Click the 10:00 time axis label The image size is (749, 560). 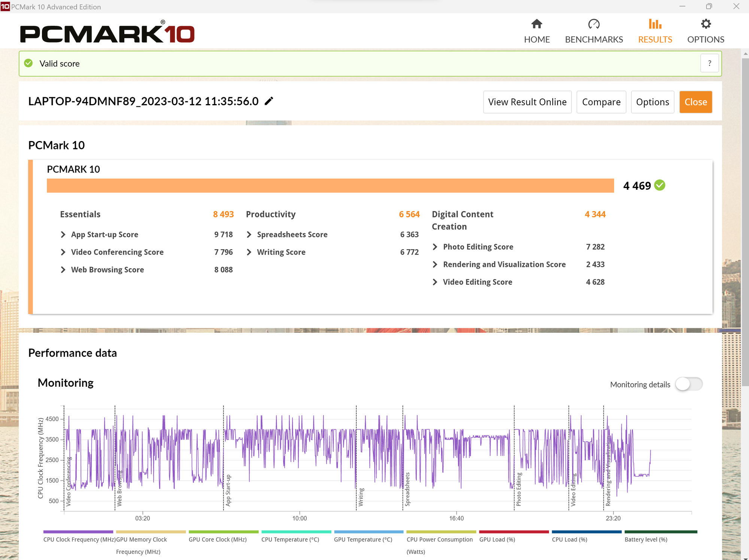[x=300, y=518]
